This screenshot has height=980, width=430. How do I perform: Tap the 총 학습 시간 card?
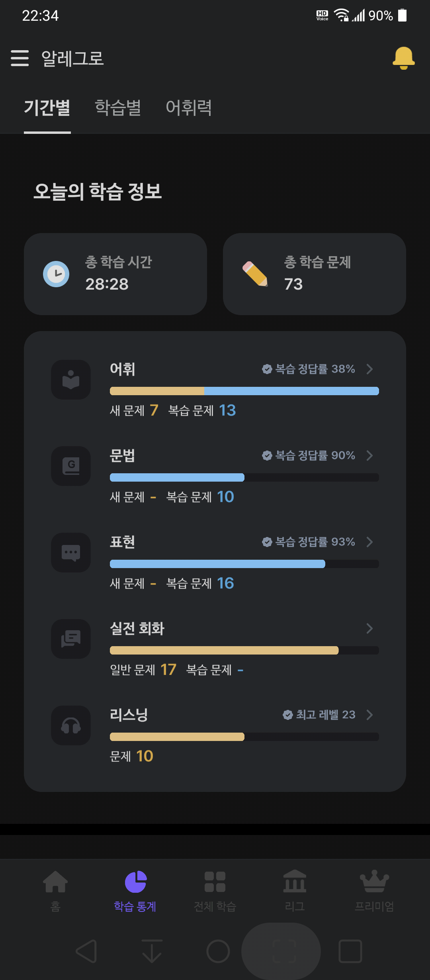115,274
